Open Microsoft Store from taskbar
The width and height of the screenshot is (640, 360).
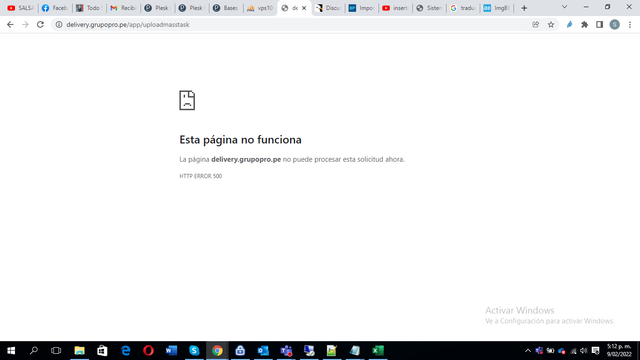coord(102,350)
